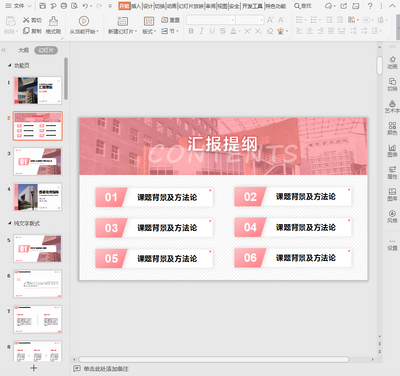
Task: Open 切换 transition pane in right sidebar
Action: click(392, 84)
